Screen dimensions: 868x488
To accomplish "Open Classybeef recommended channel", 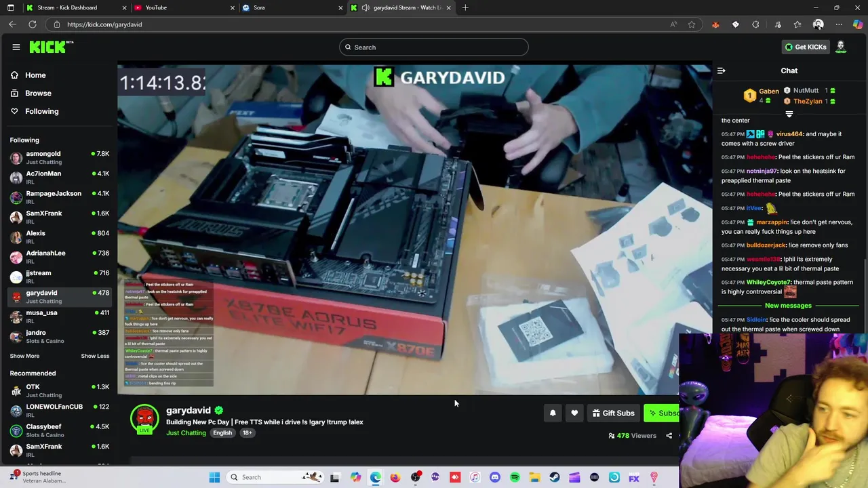I will pos(60,430).
